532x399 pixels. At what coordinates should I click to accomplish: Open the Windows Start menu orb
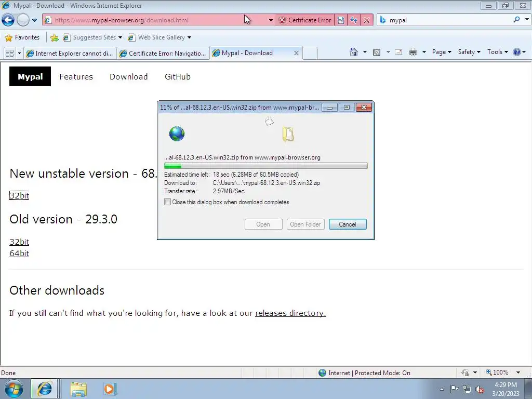[x=14, y=389]
